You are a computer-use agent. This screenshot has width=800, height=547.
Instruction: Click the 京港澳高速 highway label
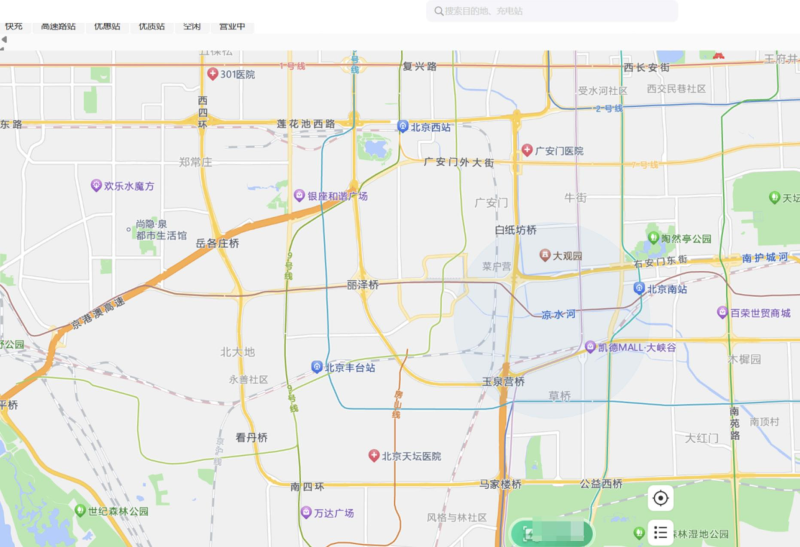coord(98,313)
